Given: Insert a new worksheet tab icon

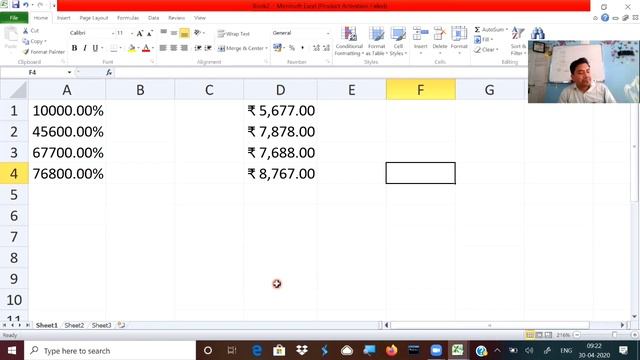Looking at the screenshot, I should point(121,325).
